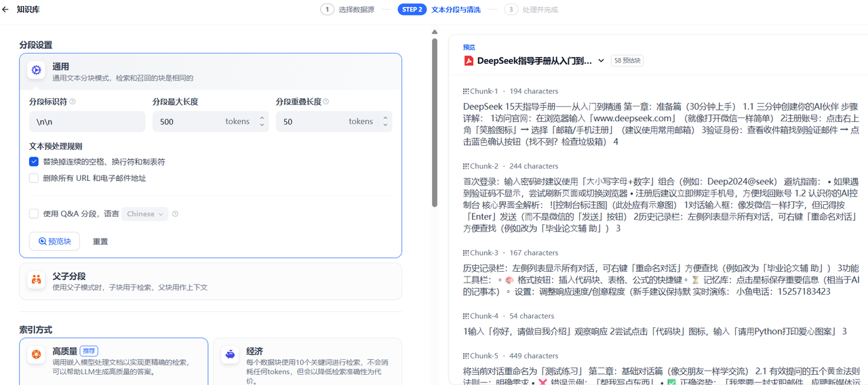The width and height of the screenshot is (868, 385).
Task: Enable 使用 Q&A 分段 checkbox
Action: pyautogui.click(x=34, y=214)
